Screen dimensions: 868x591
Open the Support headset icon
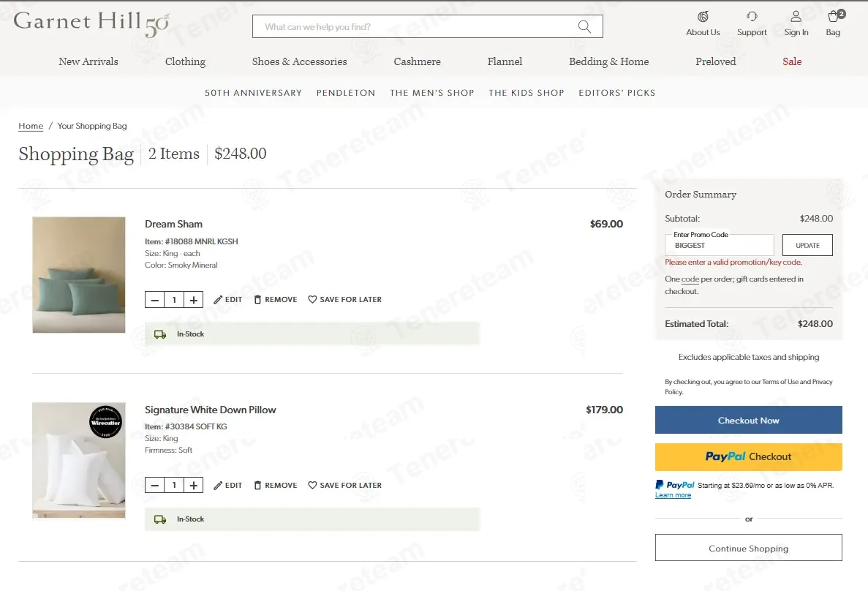751,17
